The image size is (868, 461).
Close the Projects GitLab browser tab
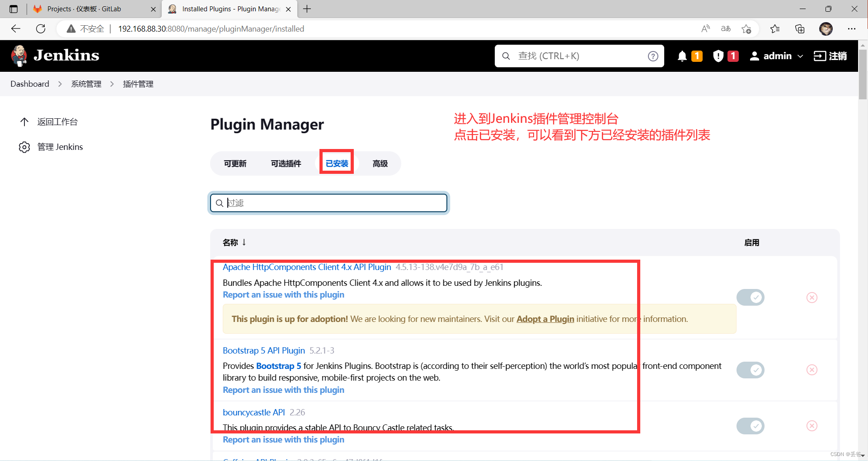coord(153,9)
